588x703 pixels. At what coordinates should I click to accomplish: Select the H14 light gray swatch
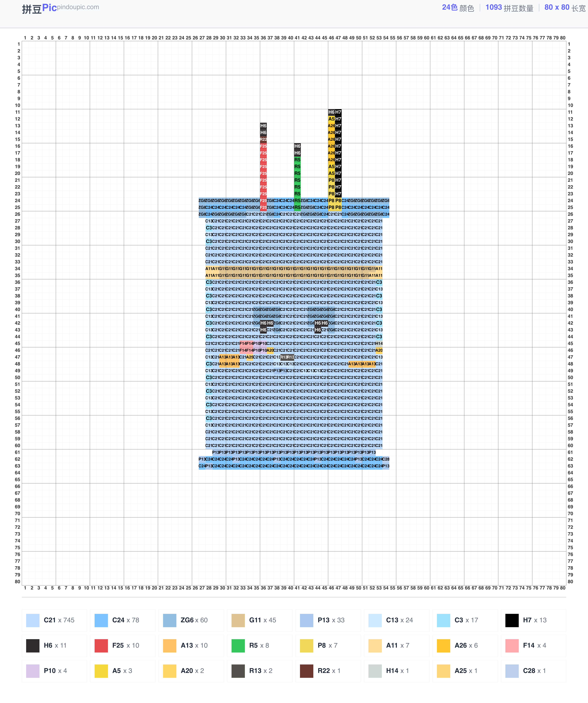click(x=375, y=671)
